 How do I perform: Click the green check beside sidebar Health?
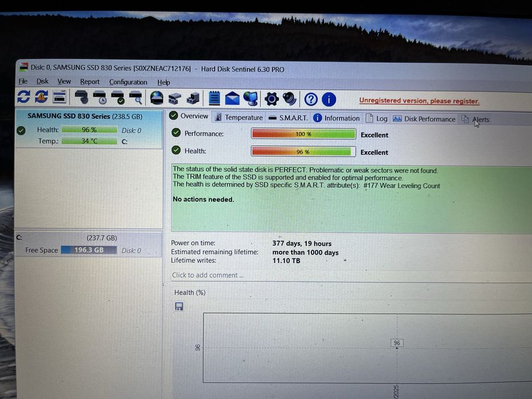[21, 131]
